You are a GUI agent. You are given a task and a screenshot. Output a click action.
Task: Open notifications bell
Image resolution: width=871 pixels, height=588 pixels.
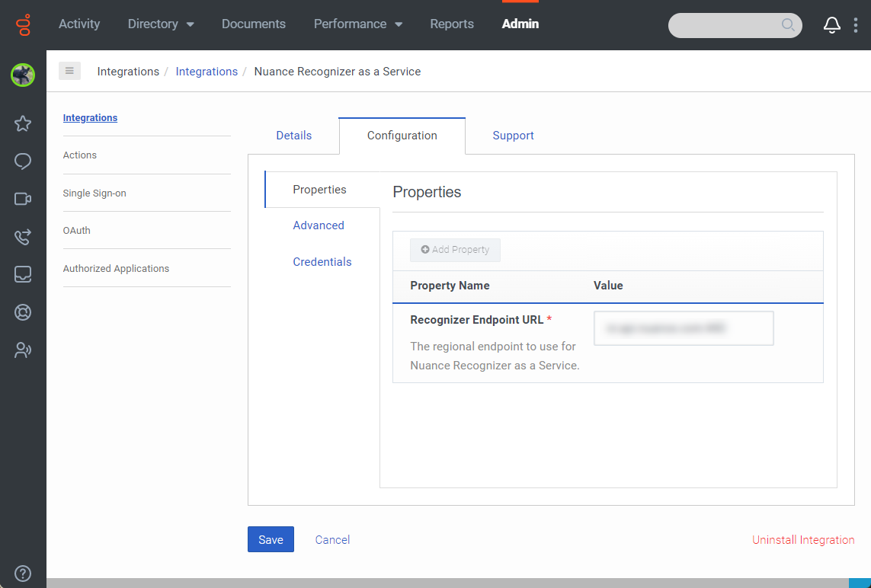tap(831, 25)
